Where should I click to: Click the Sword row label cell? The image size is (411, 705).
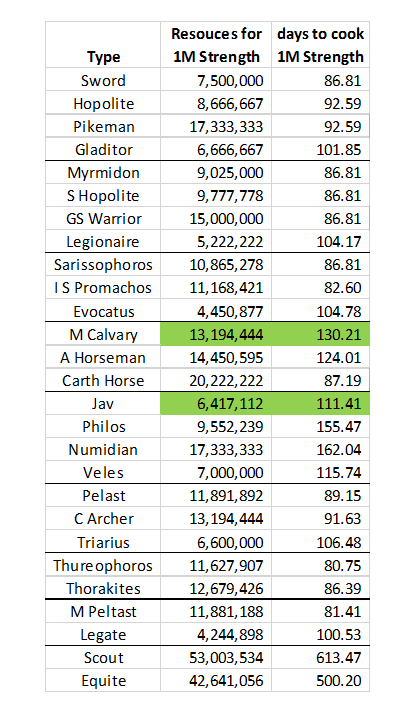pyautogui.click(x=103, y=80)
